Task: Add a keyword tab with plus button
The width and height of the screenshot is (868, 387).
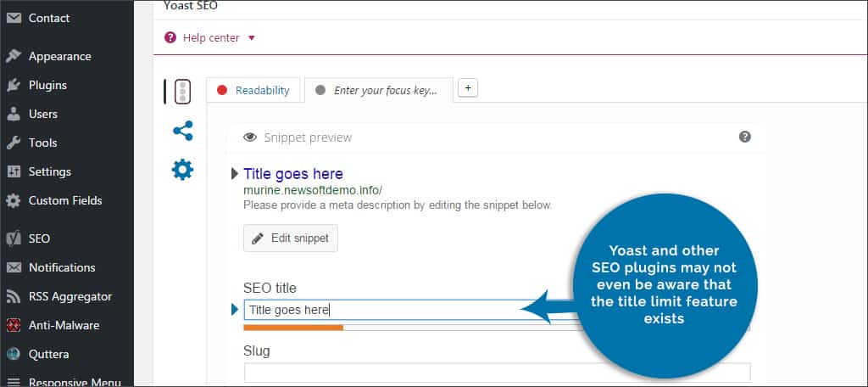Action: tap(469, 87)
